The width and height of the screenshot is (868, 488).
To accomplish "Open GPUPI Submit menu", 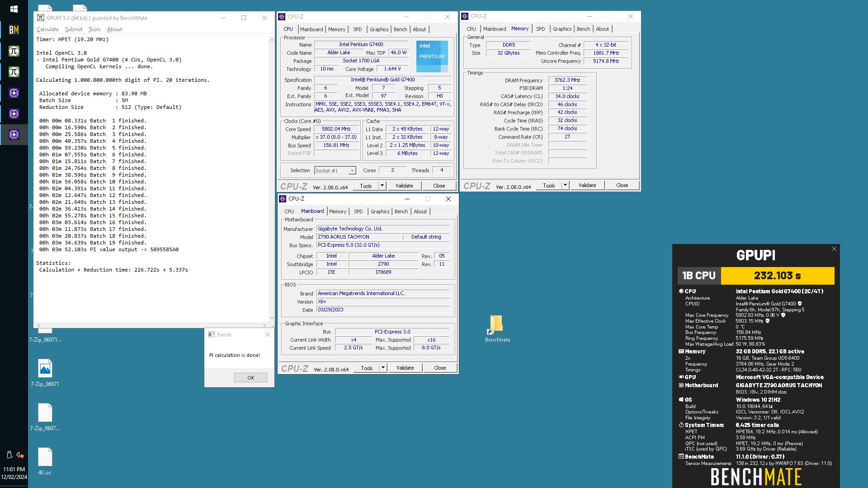I will click(x=74, y=29).
